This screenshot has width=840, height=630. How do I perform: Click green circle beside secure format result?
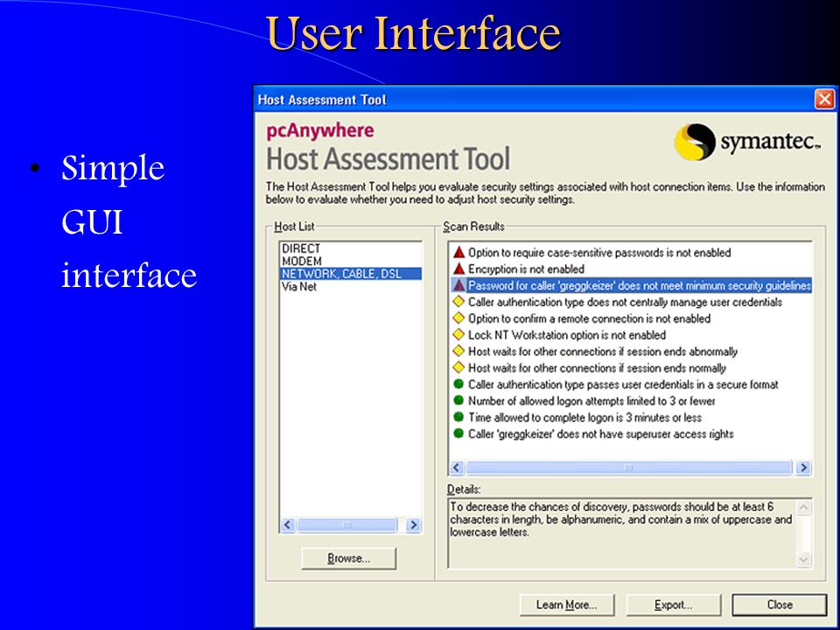458,384
